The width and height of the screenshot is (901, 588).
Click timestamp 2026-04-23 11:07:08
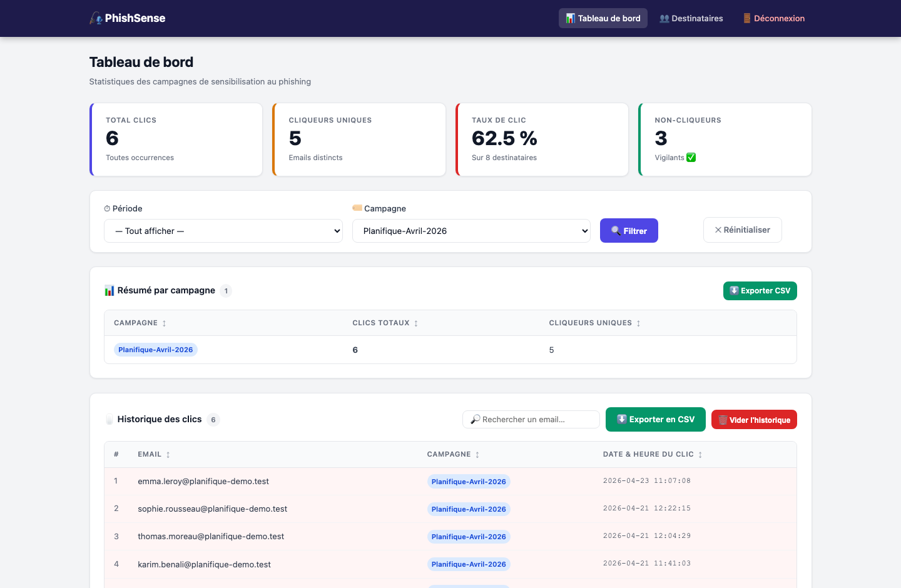coord(647,481)
